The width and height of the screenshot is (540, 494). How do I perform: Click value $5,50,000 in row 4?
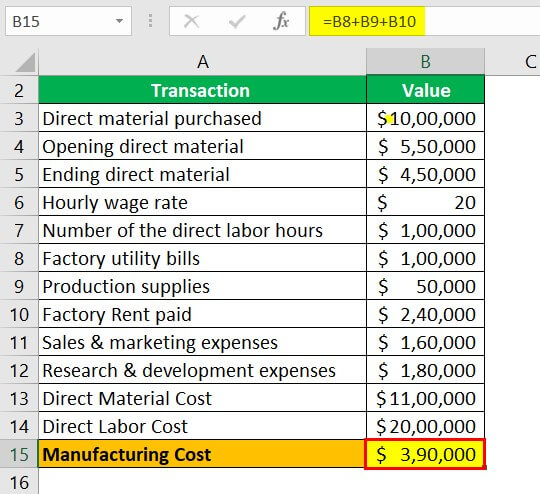(426, 146)
